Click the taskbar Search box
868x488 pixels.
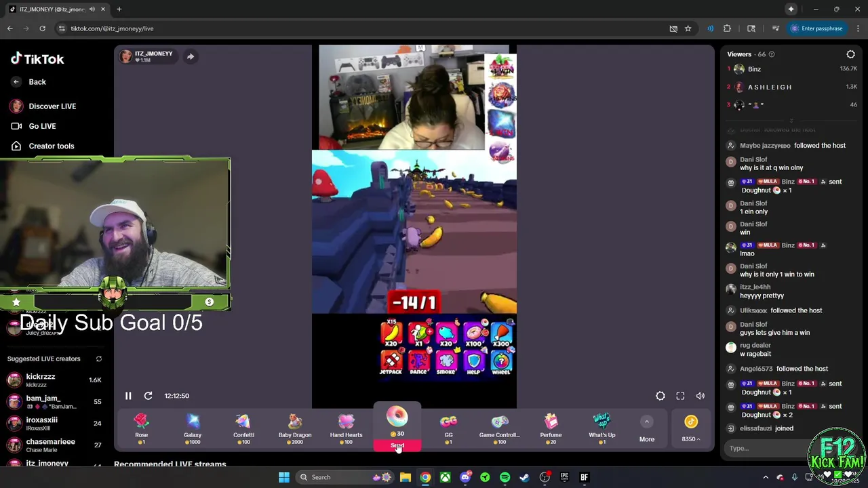click(344, 477)
